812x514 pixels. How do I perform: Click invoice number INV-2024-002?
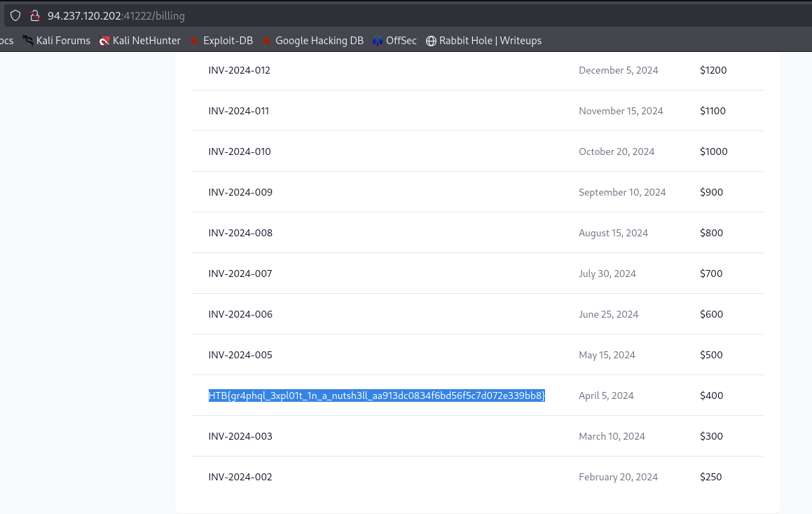coord(240,477)
